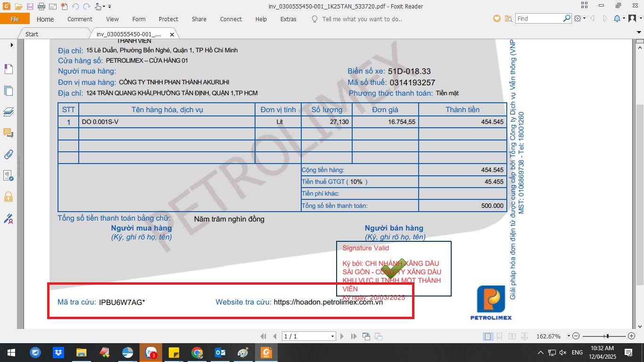
Task: Click the magnifier icon in the Find box
Action: coord(567,18)
